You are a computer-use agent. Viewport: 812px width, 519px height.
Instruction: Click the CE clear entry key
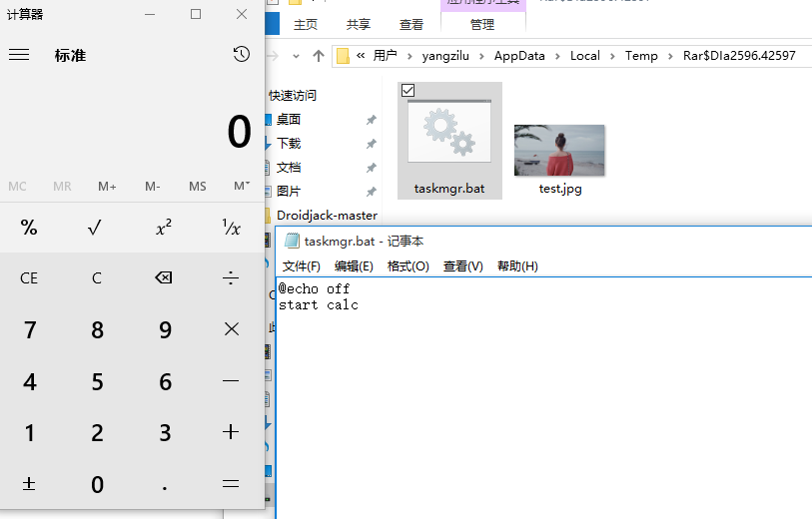[29, 278]
